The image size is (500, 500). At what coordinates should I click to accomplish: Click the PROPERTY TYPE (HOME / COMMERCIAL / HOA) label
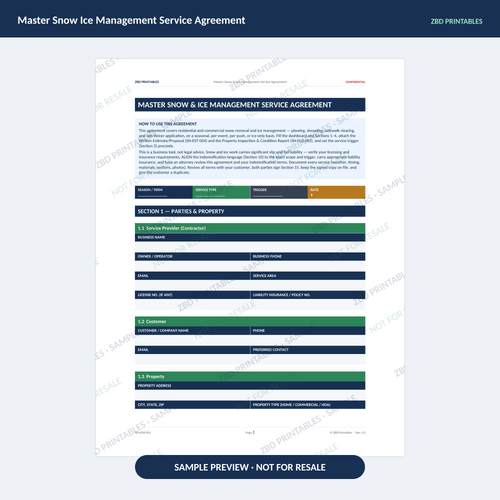tap(291, 405)
